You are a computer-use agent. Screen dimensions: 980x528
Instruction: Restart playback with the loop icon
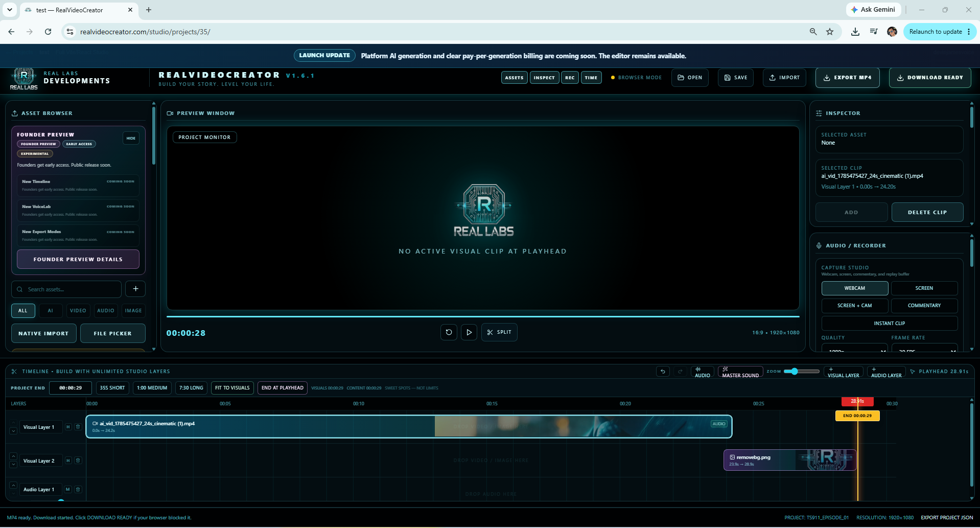[x=449, y=332]
